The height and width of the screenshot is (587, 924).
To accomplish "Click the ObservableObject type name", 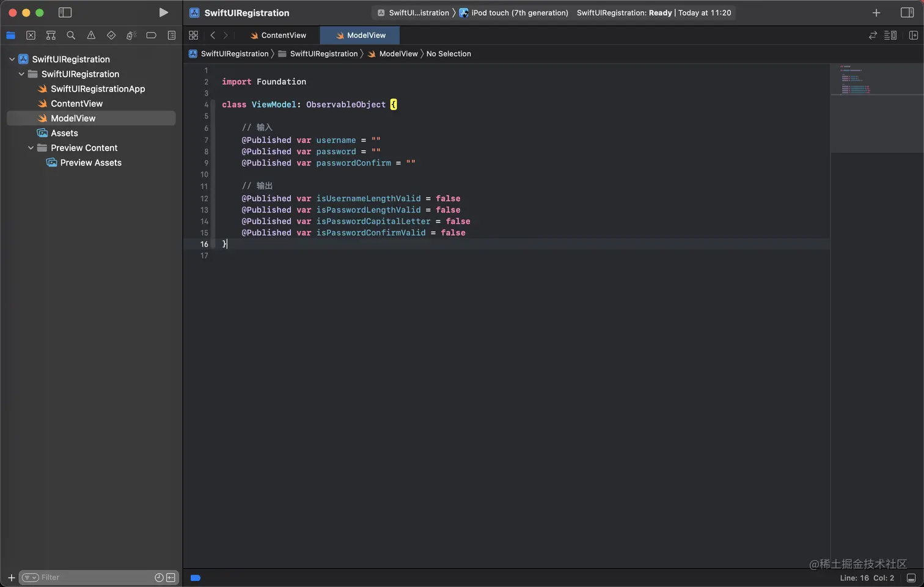I will (346, 105).
